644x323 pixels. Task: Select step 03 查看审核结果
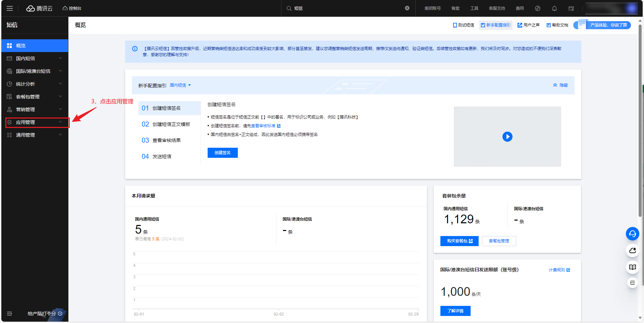tap(169, 140)
